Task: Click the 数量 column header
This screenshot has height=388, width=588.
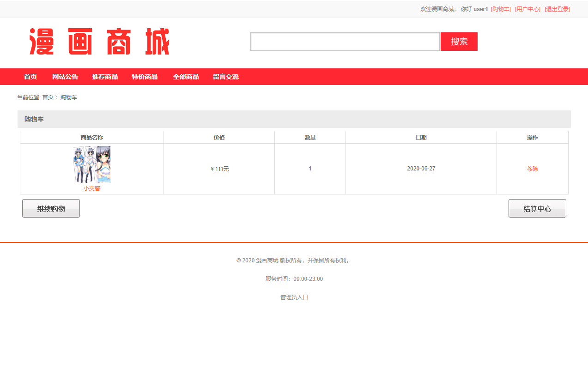Action: tap(310, 138)
